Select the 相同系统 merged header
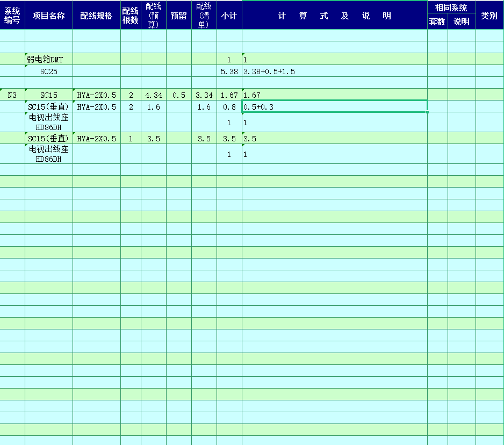The height and width of the screenshot is (445, 504). tap(451, 8)
